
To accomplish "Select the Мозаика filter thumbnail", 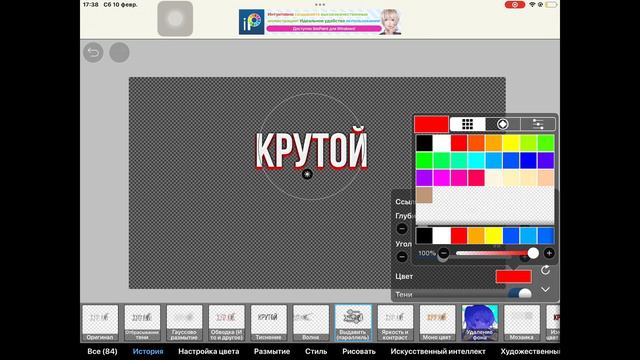I will (522, 323).
